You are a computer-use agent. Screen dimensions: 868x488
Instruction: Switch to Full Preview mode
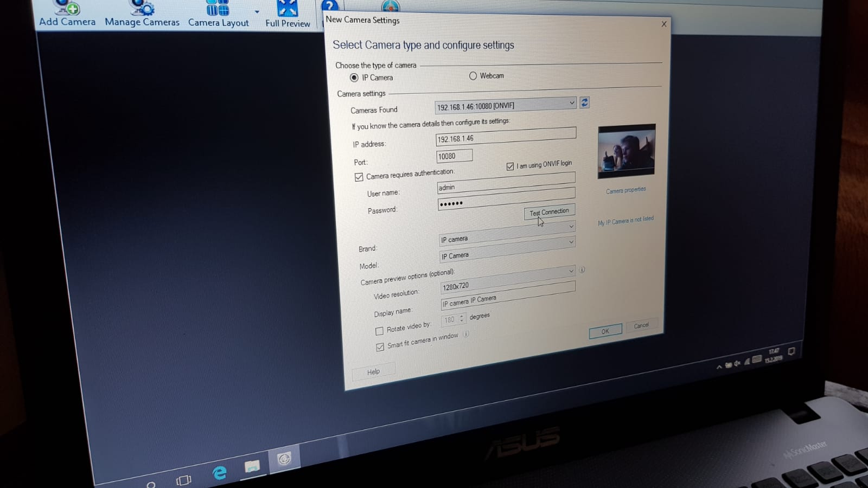[x=288, y=15]
